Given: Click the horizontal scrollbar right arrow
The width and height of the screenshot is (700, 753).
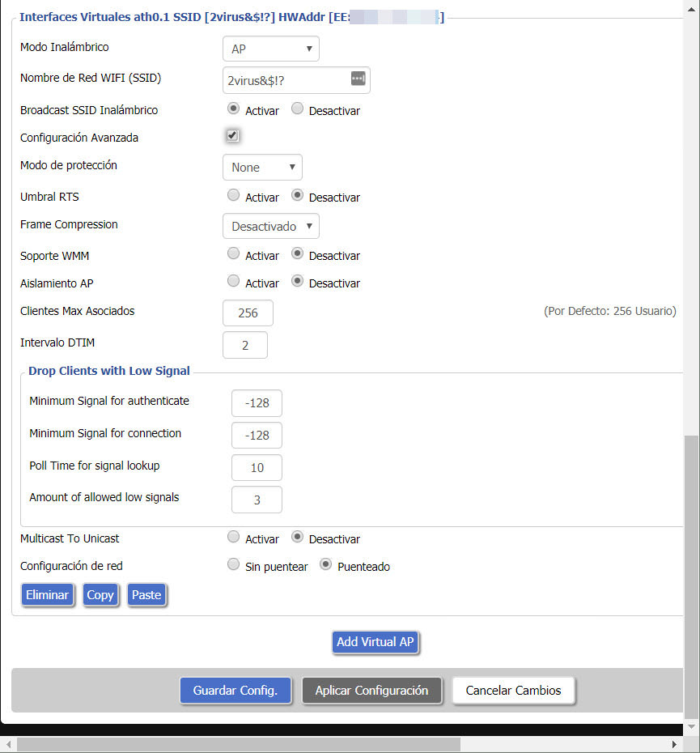Looking at the screenshot, I should coord(674,744).
